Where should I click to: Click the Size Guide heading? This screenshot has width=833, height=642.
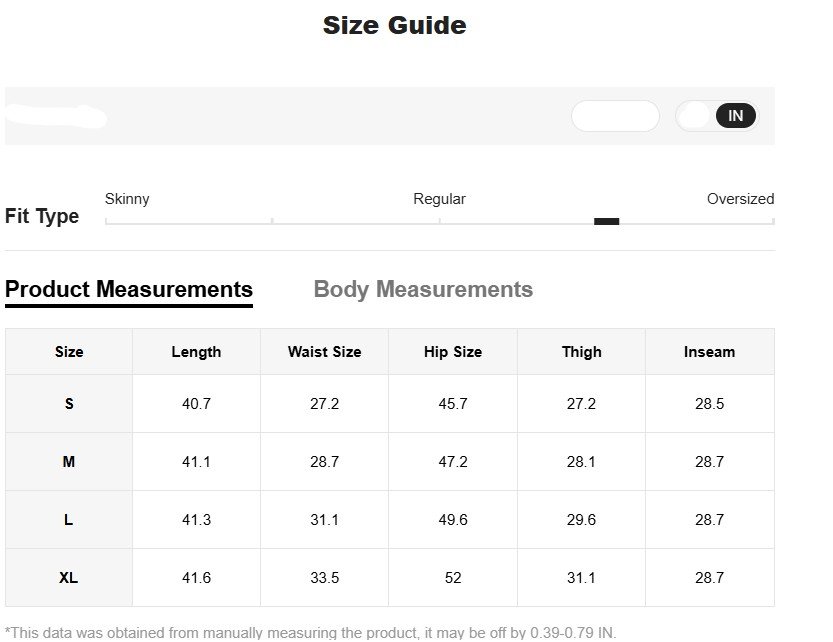pyautogui.click(x=394, y=26)
